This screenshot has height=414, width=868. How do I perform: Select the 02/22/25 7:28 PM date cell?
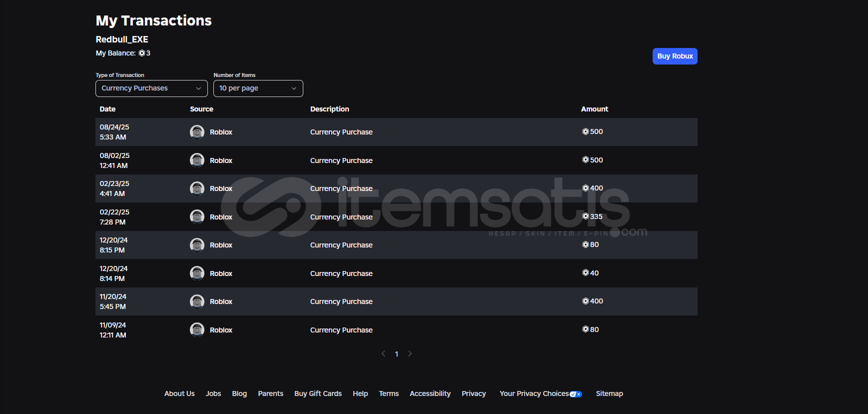pos(114,217)
